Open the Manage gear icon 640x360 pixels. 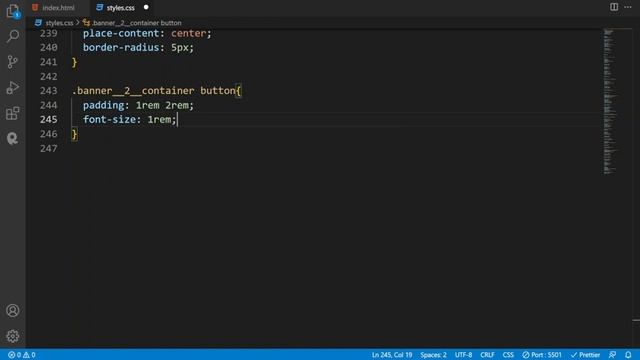click(13, 336)
